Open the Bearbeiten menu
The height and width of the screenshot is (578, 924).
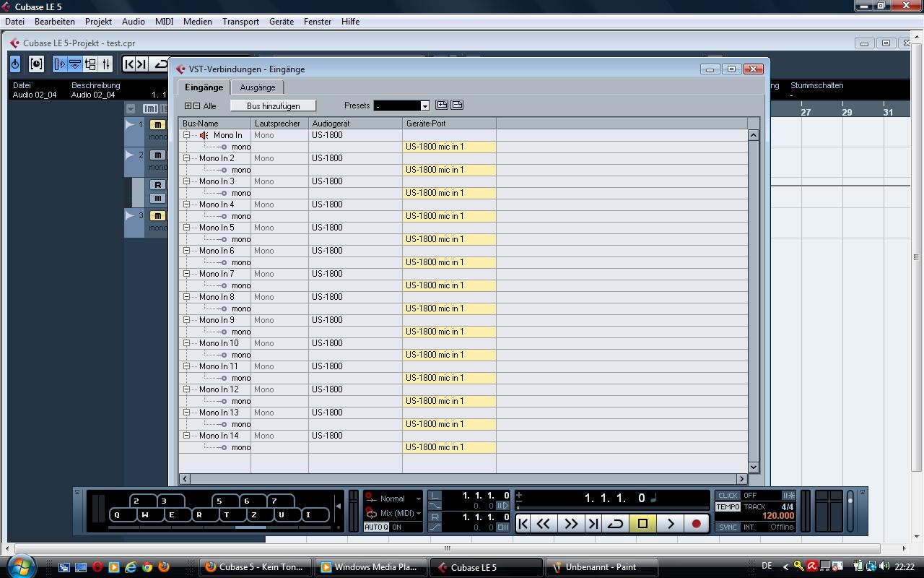[x=55, y=22]
